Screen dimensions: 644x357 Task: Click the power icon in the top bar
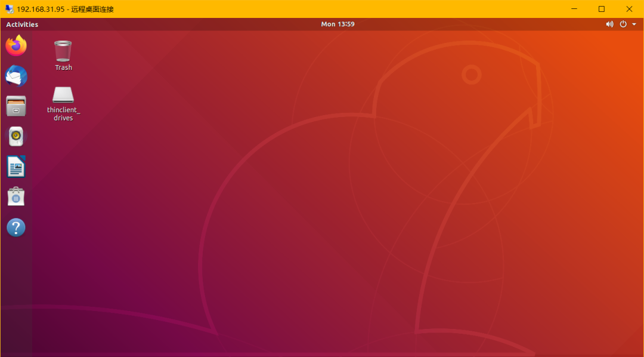click(623, 24)
